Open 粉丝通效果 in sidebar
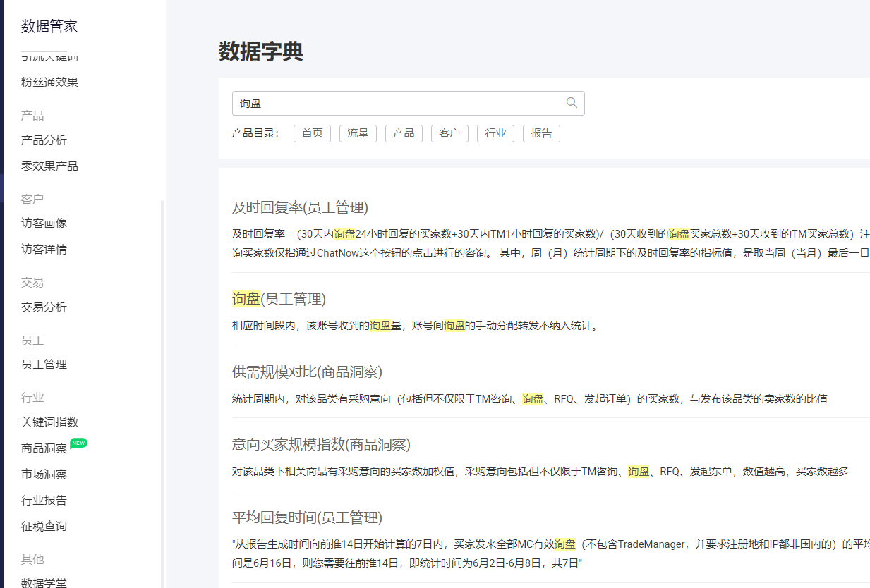The height and width of the screenshot is (588, 870). 49,82
